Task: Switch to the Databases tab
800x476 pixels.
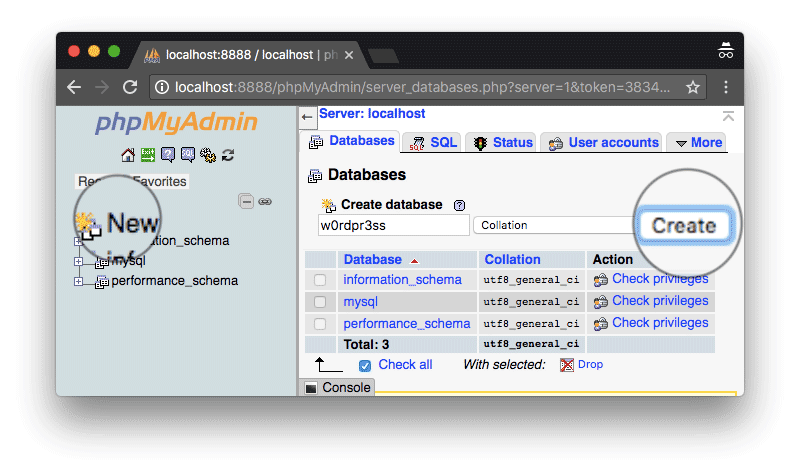Action: (351, 141)
